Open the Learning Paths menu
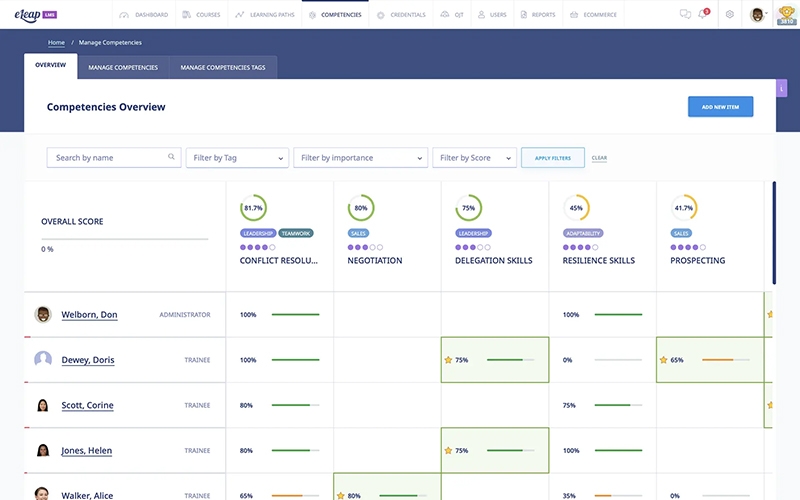The width and height of the screenshot is (800, 500). point(266,15)
